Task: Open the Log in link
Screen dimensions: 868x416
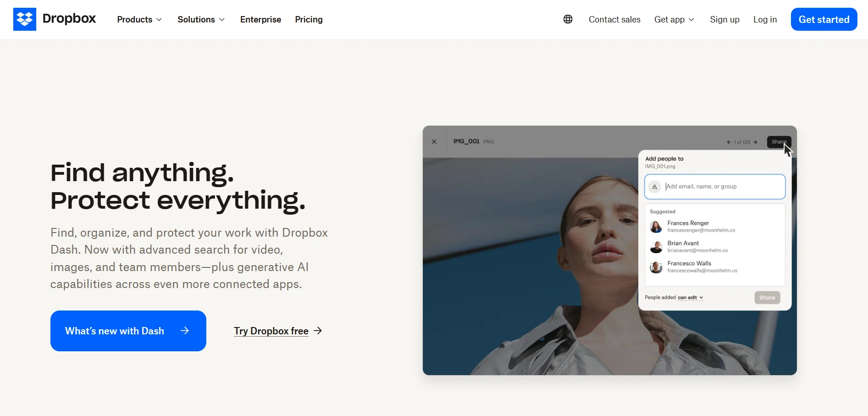Action: click(x=765, y=19)
